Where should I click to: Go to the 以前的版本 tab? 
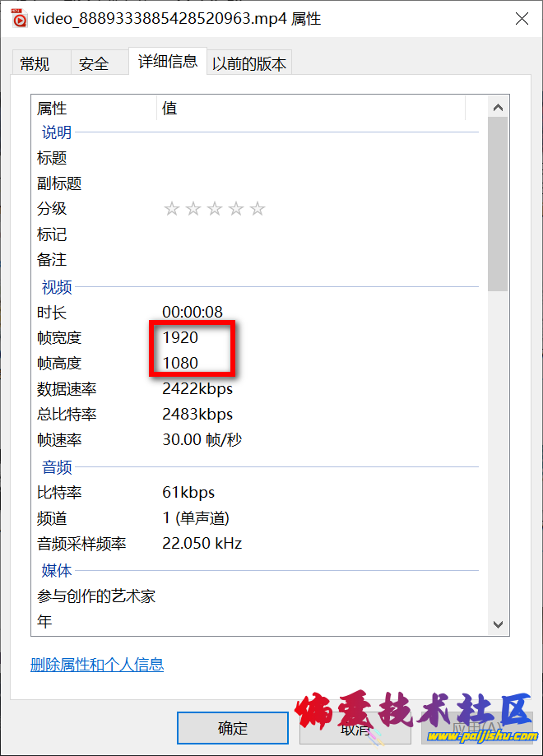[249, 63]
